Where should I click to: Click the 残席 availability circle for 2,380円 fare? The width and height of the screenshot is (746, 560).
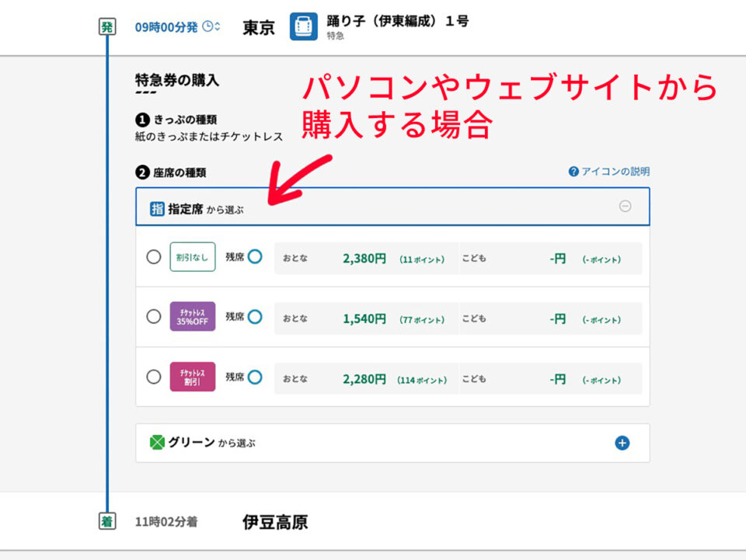(255, 257)
